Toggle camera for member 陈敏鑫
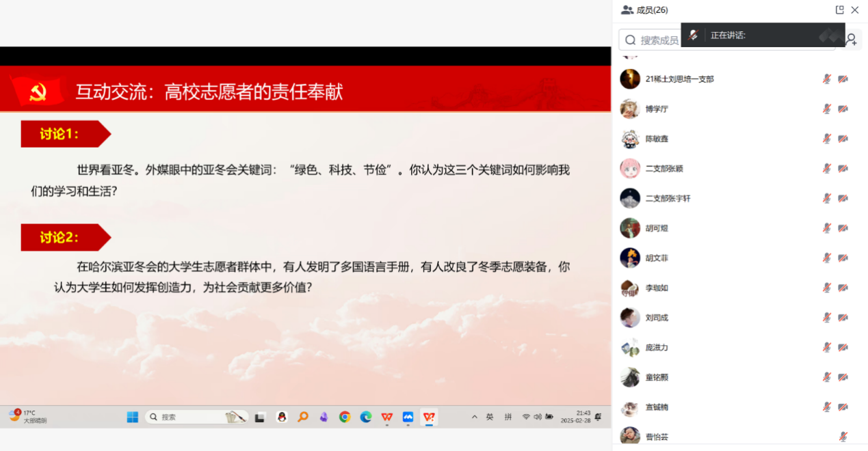This screenshot has height=451, width=868. pos(843,139)
